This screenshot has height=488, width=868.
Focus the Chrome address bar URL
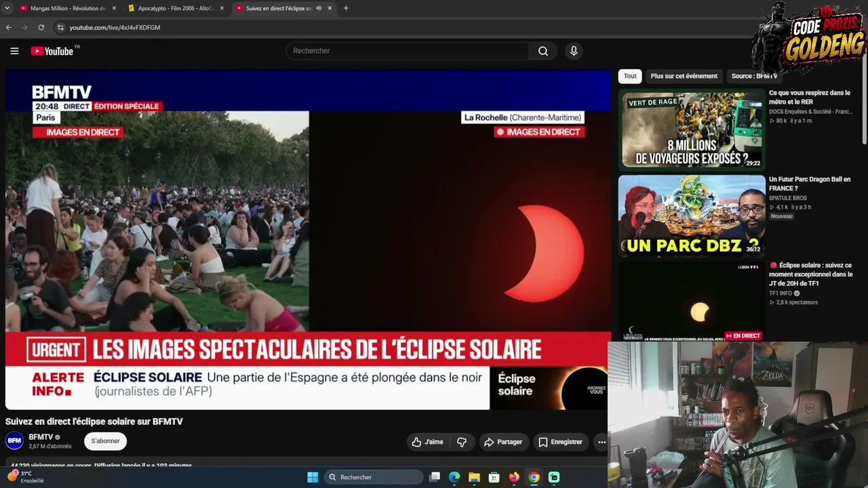[x=115, y=27]
